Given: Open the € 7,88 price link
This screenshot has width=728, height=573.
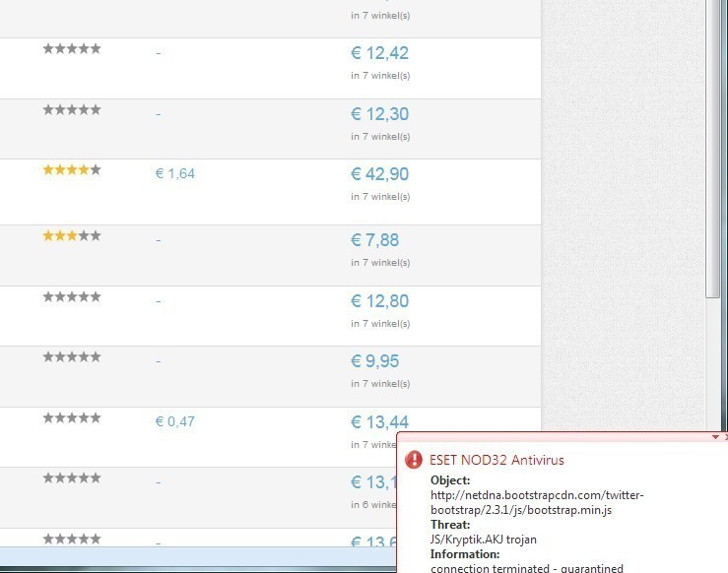Looking at the screenshot, I should pyautogui.click(x=374, y=240).
